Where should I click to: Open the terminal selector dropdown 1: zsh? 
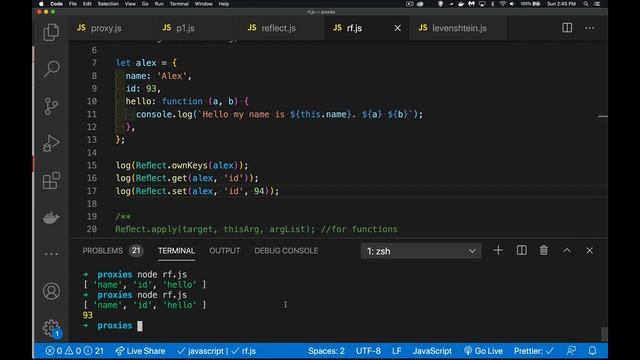pyautogui.click(x=421, y=251)
